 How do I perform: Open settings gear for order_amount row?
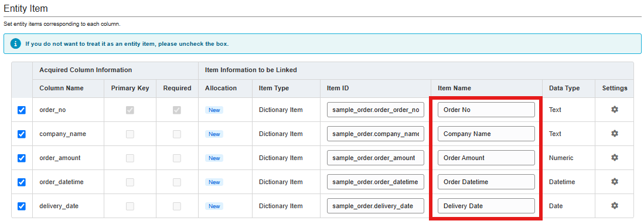click(x=615, y=157)
